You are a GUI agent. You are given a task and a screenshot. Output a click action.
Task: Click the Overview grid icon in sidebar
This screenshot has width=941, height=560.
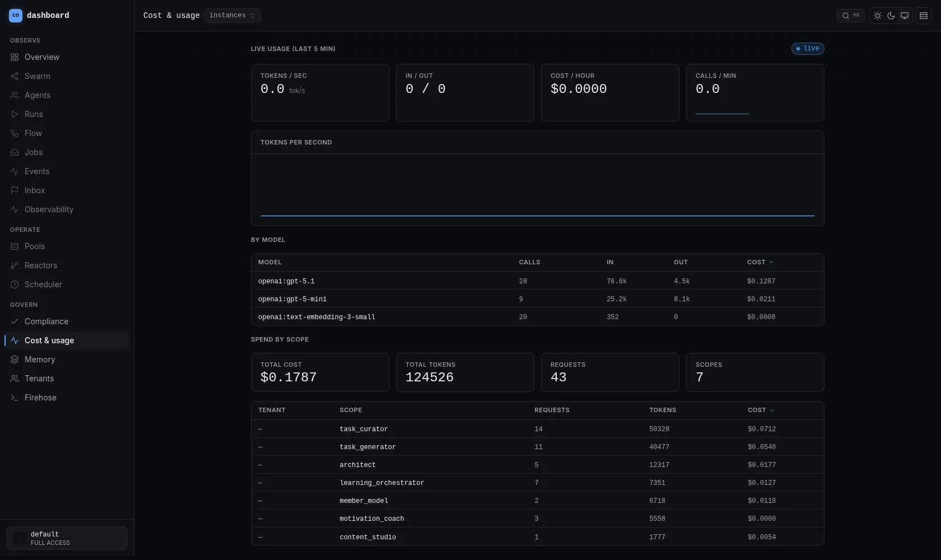[x=15, y=57]
